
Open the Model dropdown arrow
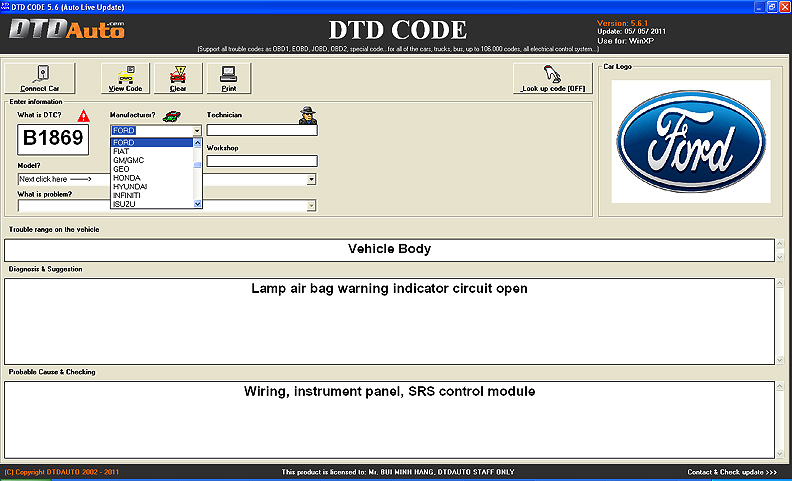(311, 179)
